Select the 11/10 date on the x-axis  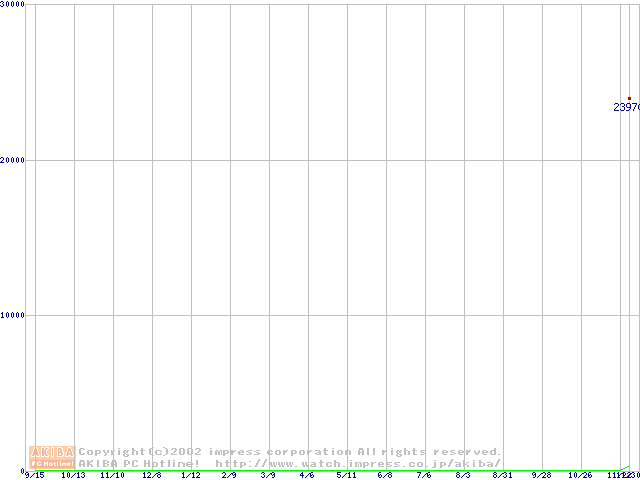[112, 475]
